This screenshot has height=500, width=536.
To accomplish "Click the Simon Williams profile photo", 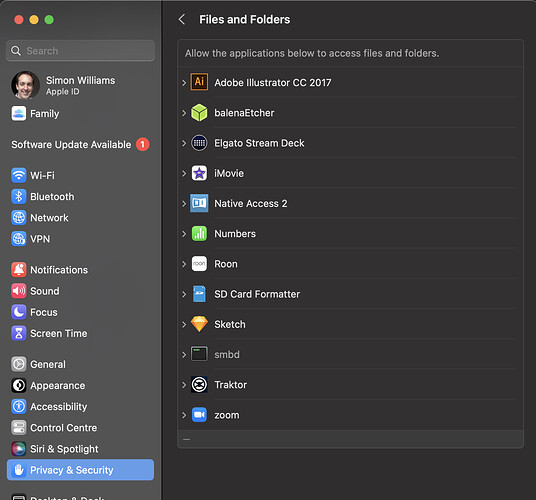I will point(25,85).
